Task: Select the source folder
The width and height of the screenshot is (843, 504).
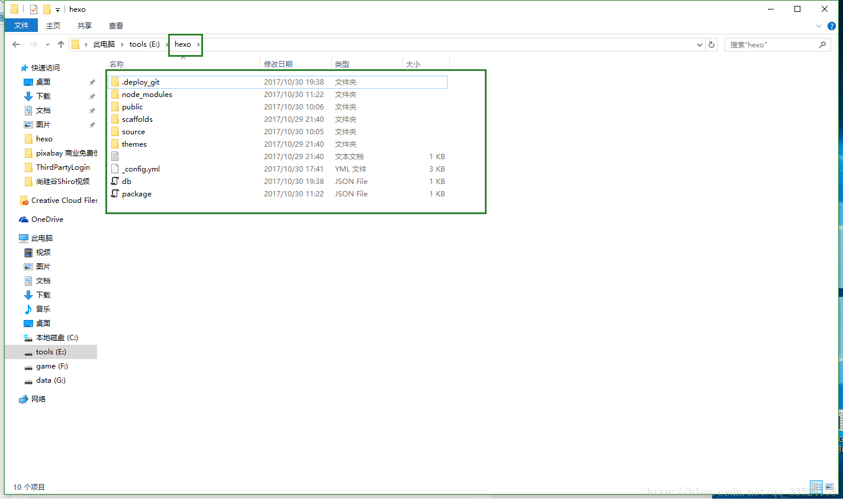Action: (278, 132)
